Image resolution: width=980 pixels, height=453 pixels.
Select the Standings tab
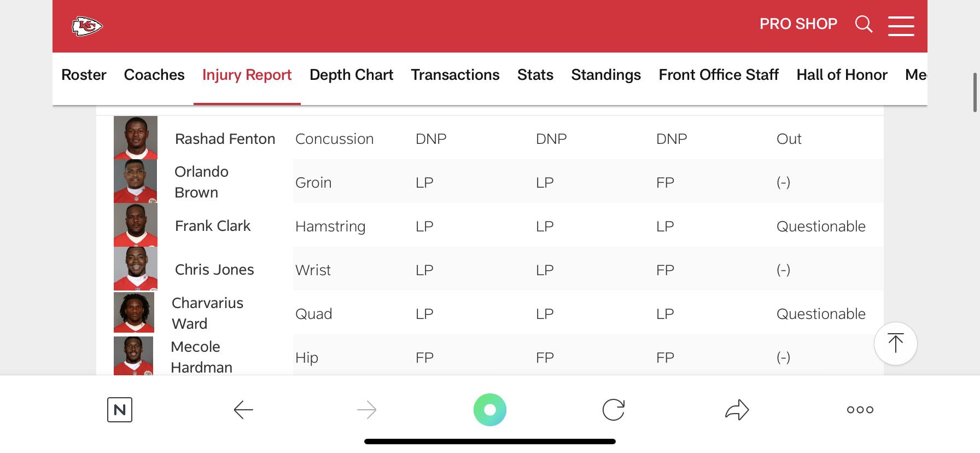pos(605,75)
